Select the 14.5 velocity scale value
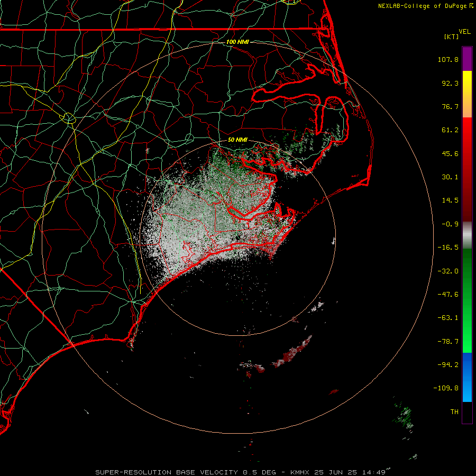Screen dimensions: 476x476 (x=450, y=200)
